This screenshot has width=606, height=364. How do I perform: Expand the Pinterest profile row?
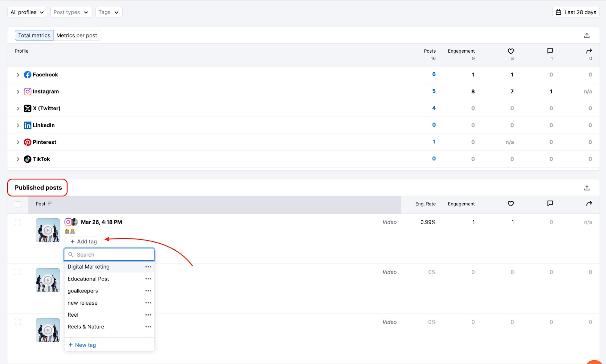pos(18,142)
